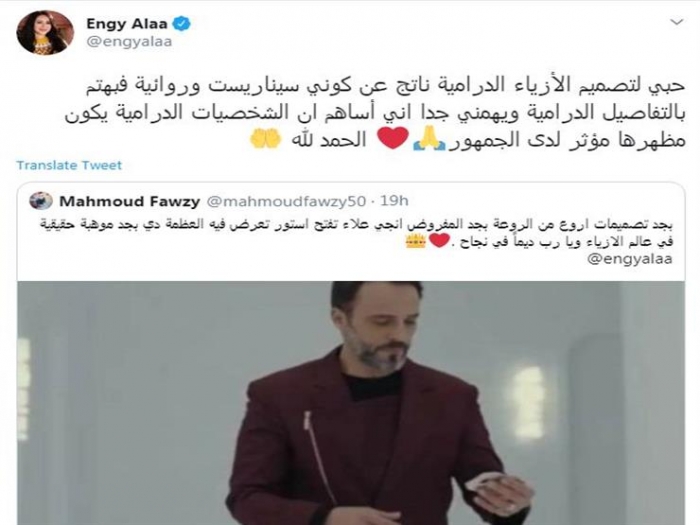Screen dimensions: 700x525
Task: Open the @mahmoudfawzy50 handle
Action: (x=286, y=201)
